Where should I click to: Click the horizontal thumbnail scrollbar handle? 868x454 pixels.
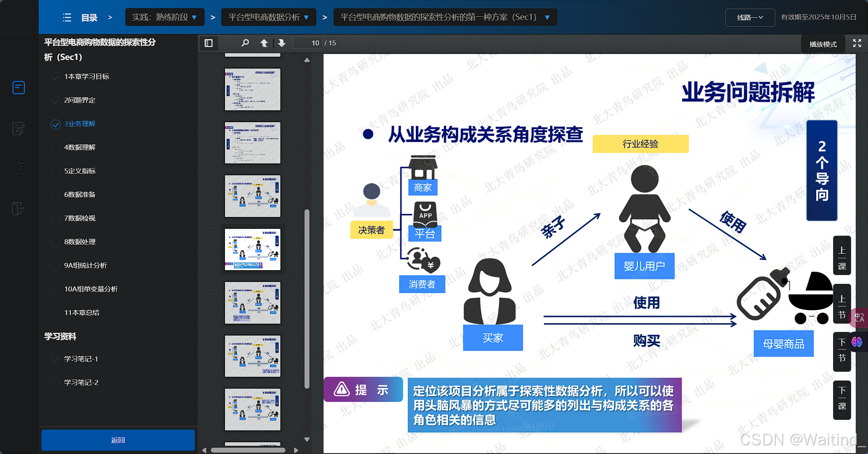(x=248, y=450)
